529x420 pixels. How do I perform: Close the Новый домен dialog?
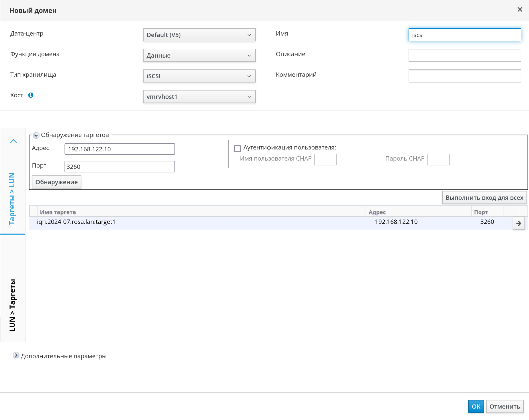point(520,10)
